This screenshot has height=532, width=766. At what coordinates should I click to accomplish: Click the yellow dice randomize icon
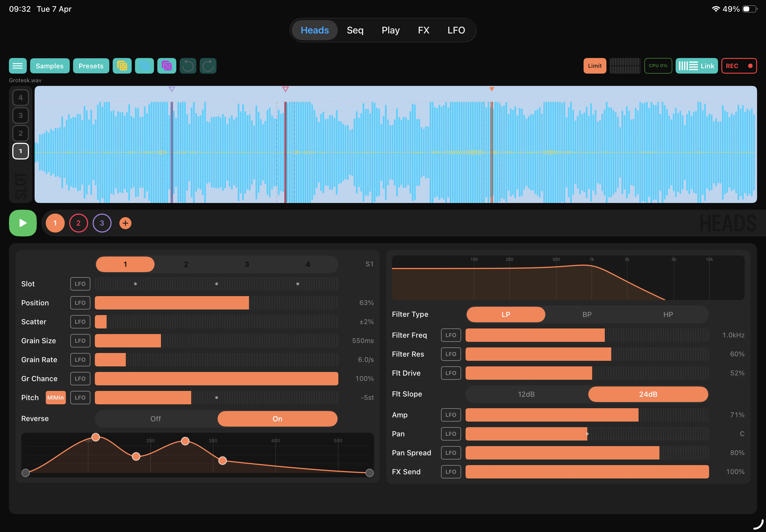coord(122,66)
